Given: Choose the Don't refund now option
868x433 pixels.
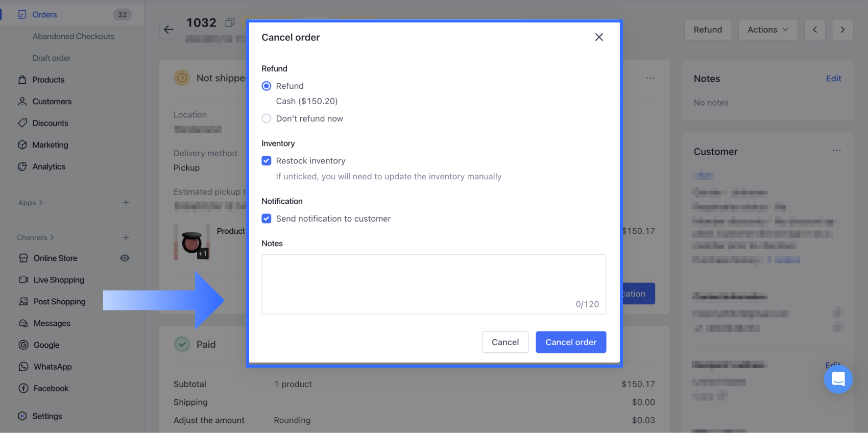Looking at the screenshot, I should (267, 118).
